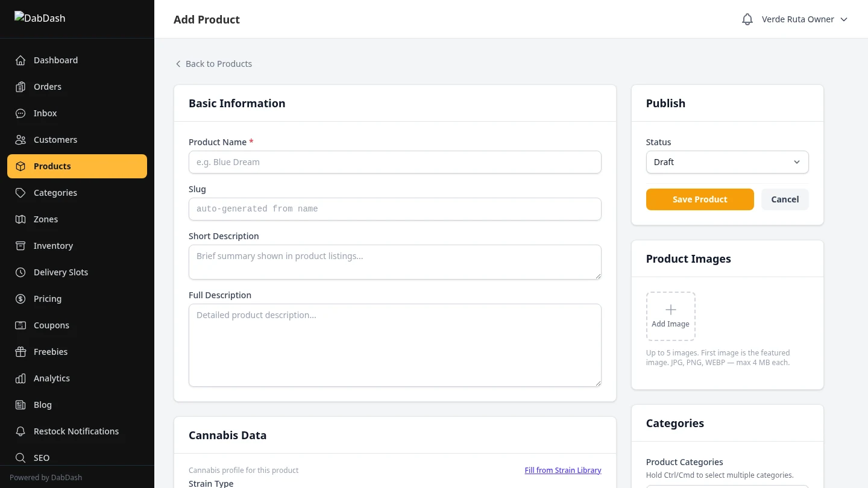Image resolution: width=868 pixels, height=488 pixels.
Task: Open the notification bell in the header
Action: click(747, 19)
